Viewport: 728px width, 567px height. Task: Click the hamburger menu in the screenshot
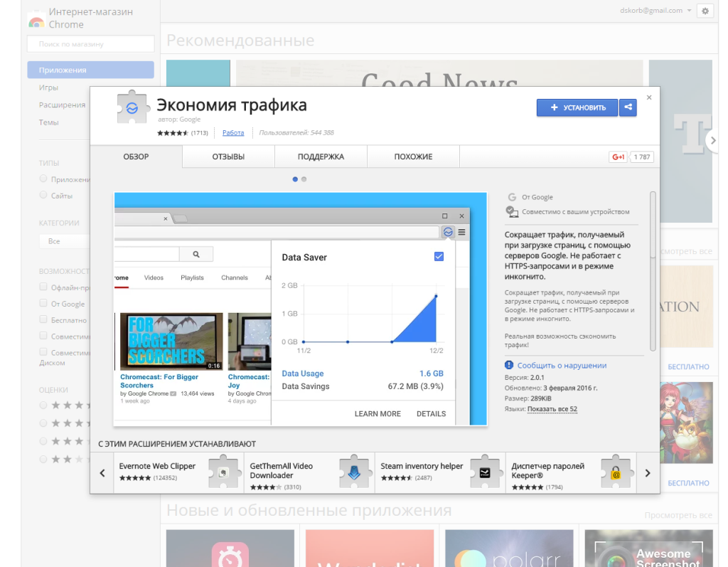click(x=461, y=232)
